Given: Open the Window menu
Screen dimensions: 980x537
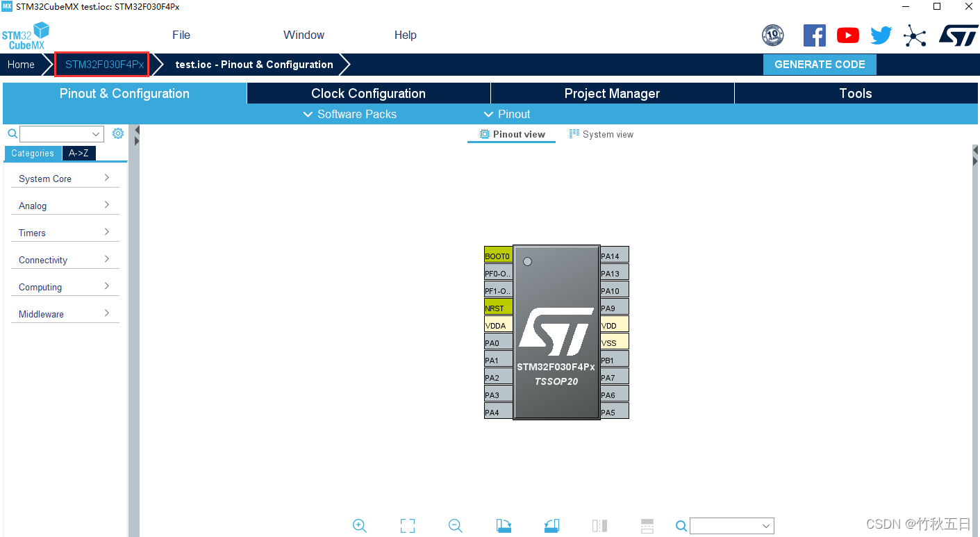Looking at the screenshot, I should coord(304,35).
